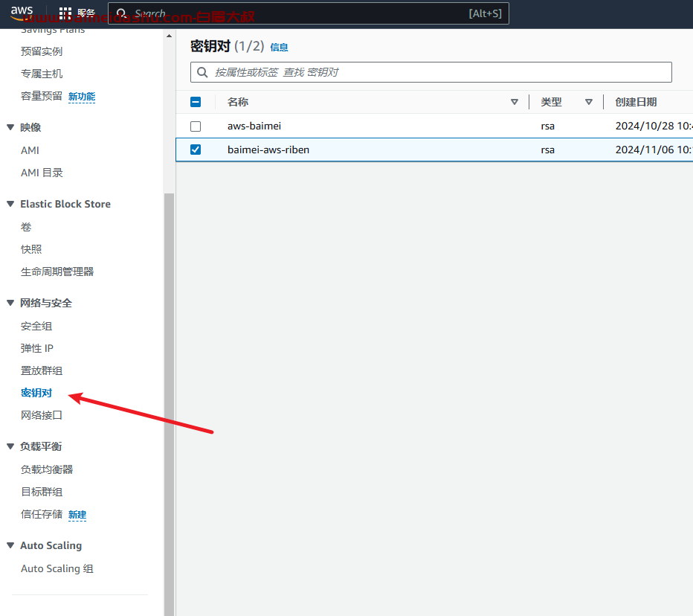This screenshot has height=616, width=693.
Task: Click the 2024/10/28 creation date cell
Action: click(x=654, y=126)
